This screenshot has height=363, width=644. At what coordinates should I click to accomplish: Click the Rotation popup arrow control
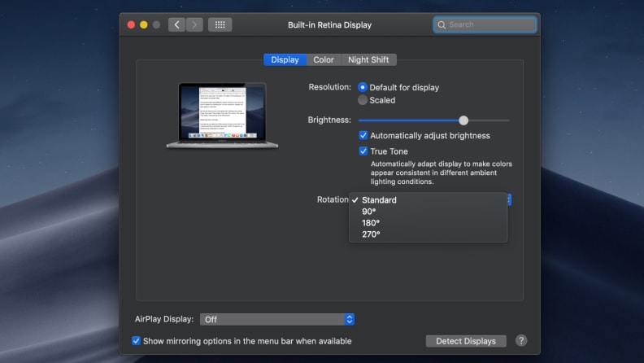[509, 199]
